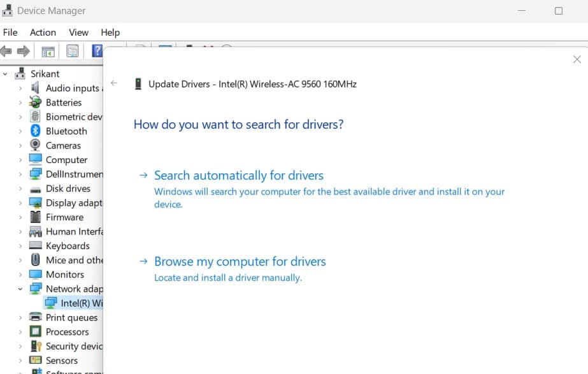This screenshot has width=588, height=374.
Task: Click the Cameras webcam icon
Action: coord(35,145)
